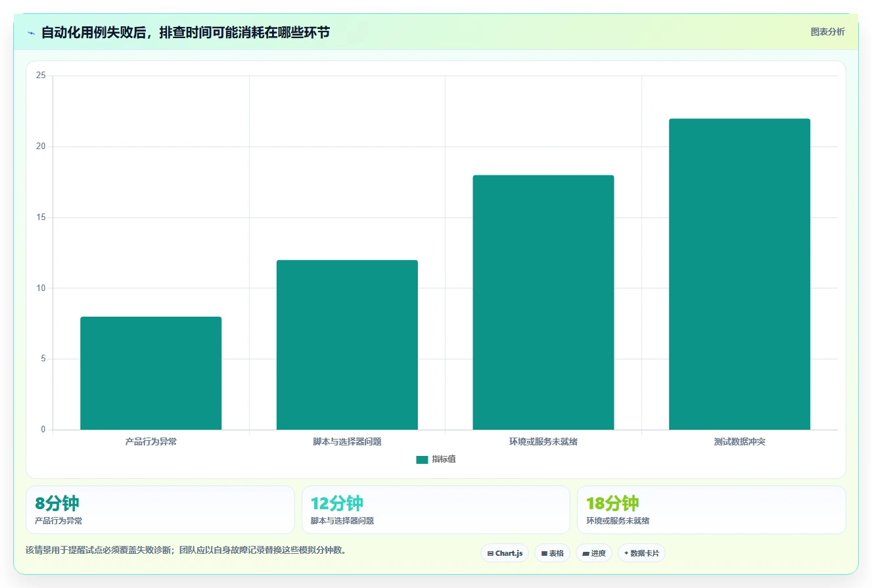The image size is (872, 588).
Task: Click the 脚本与选择器问题 x-axis label
Action: pyautogui.click(x=347, y=442)
